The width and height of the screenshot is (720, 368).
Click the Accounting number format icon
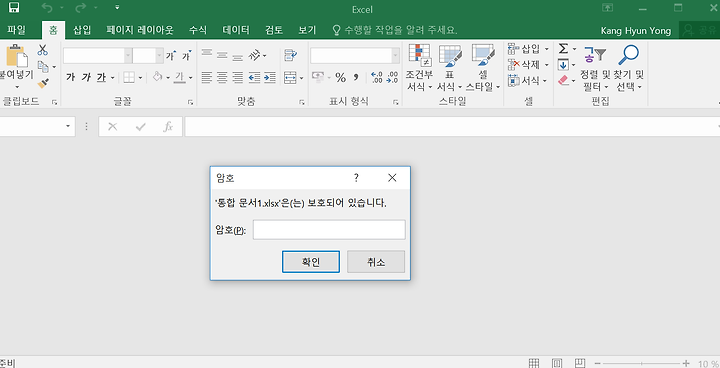click(x=318, y=77)
